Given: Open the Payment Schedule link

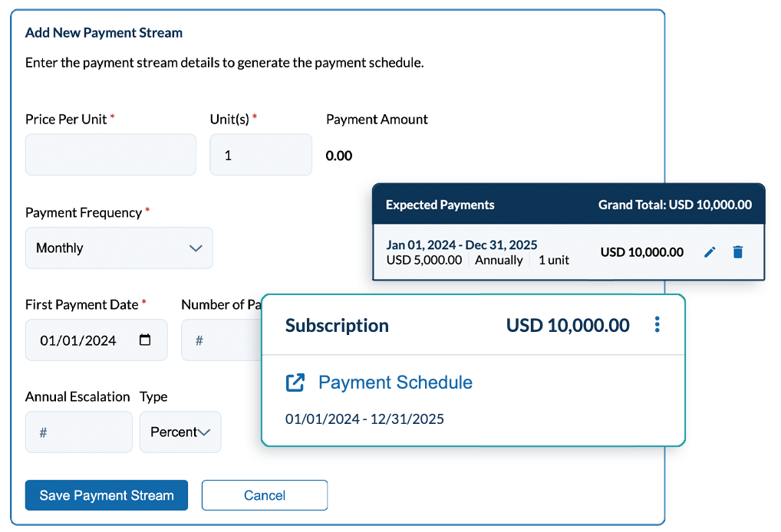Looking at the screenshot, I should [x=395, y=383].
